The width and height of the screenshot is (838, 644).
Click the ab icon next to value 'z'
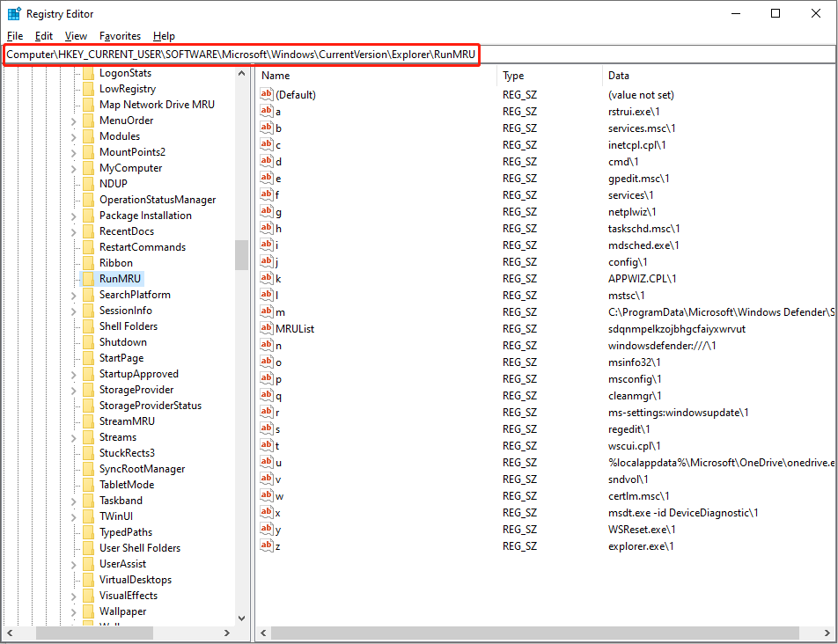[267, 545]
